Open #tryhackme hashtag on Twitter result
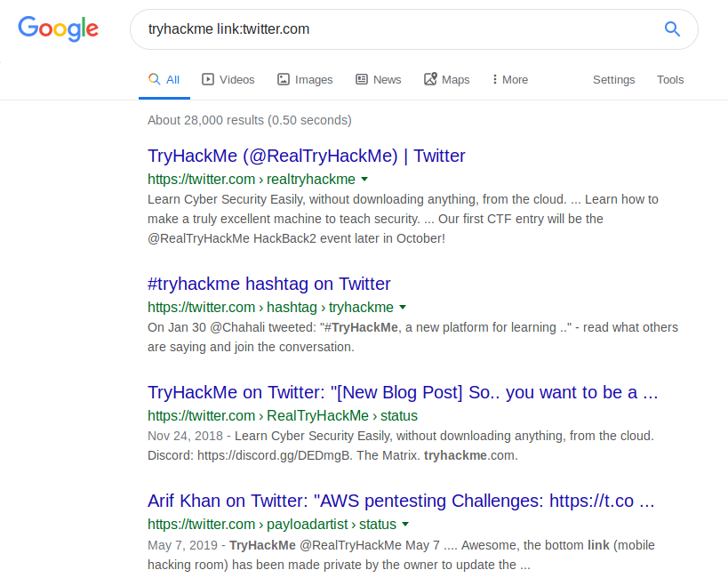The width and height of the screenshot is (728, 586). pos(269,284)
